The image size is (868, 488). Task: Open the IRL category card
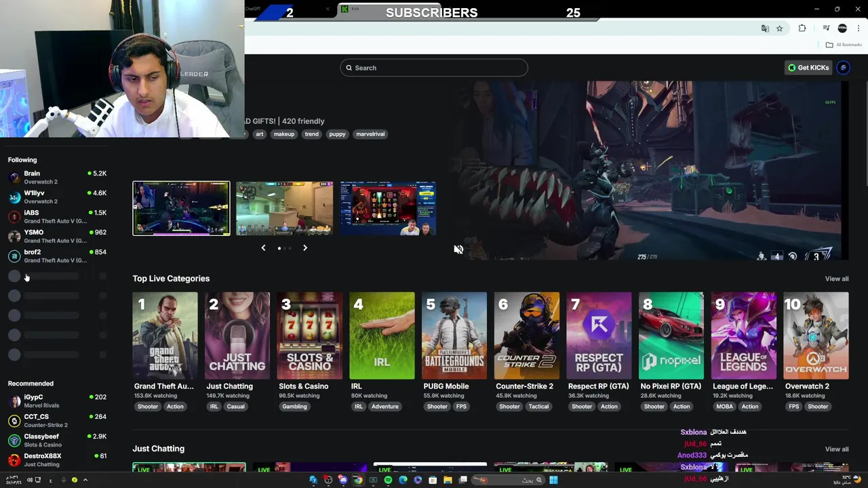[x=382, y=335]
